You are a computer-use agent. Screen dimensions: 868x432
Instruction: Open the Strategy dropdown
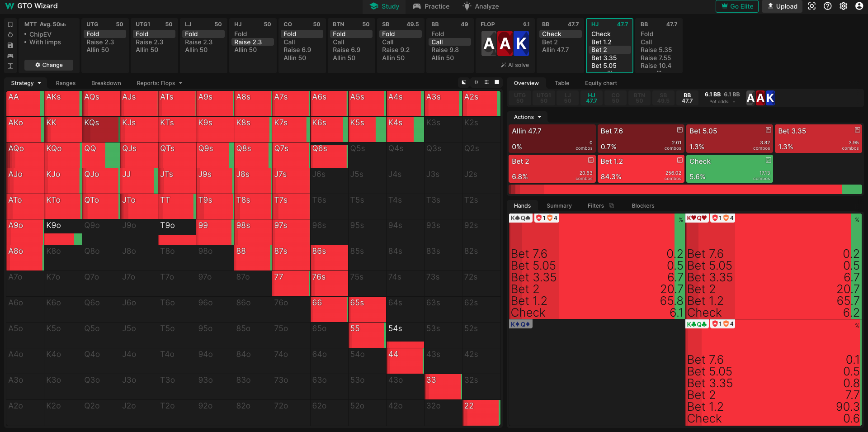(x=26, y=83)
